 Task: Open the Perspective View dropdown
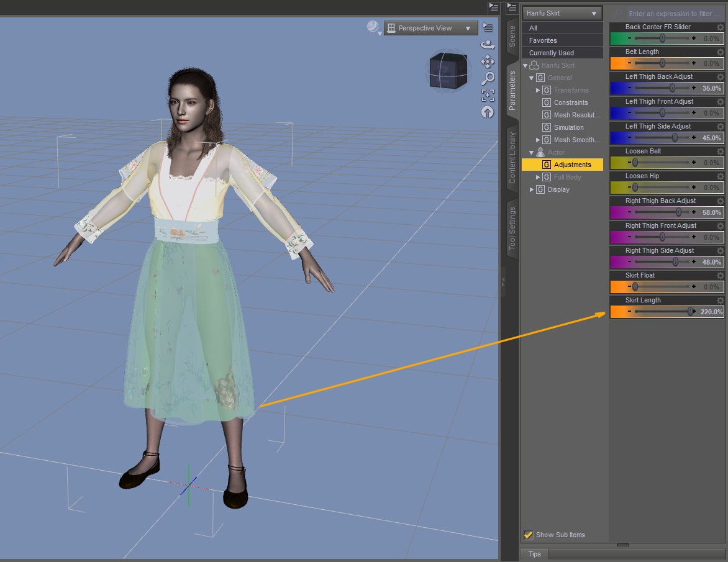430,28
